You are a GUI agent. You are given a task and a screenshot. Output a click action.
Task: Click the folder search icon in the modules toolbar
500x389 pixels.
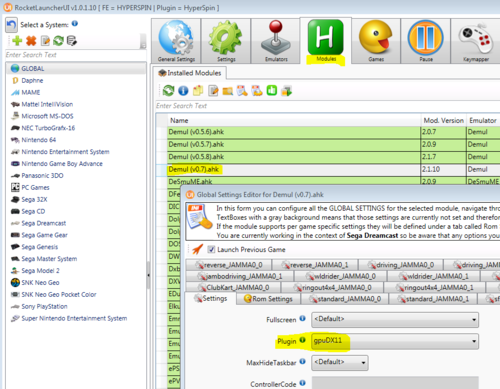click(228, 91)
